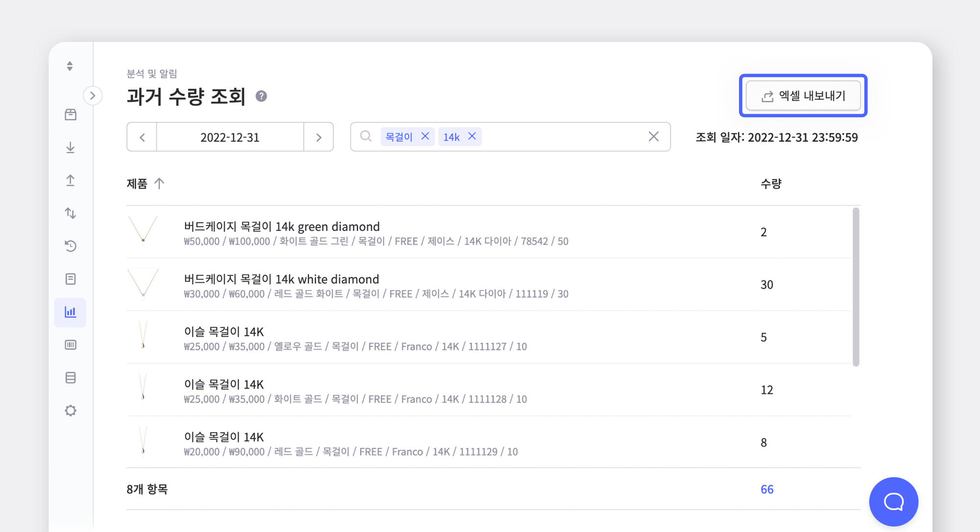The height and width of the screenshot is (532, 980).
Task: Open the history clock sidebar icon
Action: click(71, 246)
